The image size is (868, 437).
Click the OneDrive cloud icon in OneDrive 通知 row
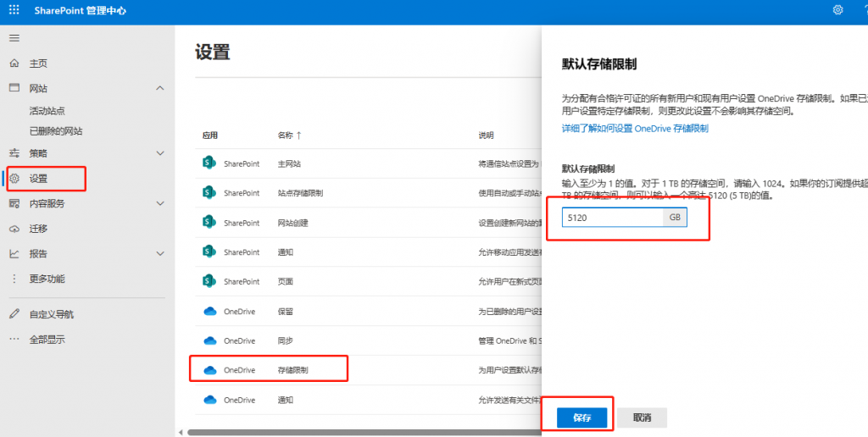click(210, 400)
